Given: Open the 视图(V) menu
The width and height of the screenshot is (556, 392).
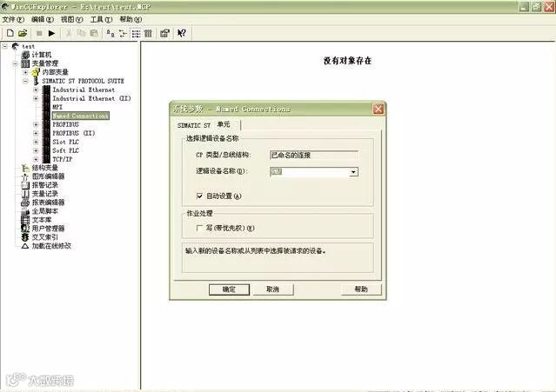Looking at the screenshot, I should pyautogui.click(x=72, y=19).
